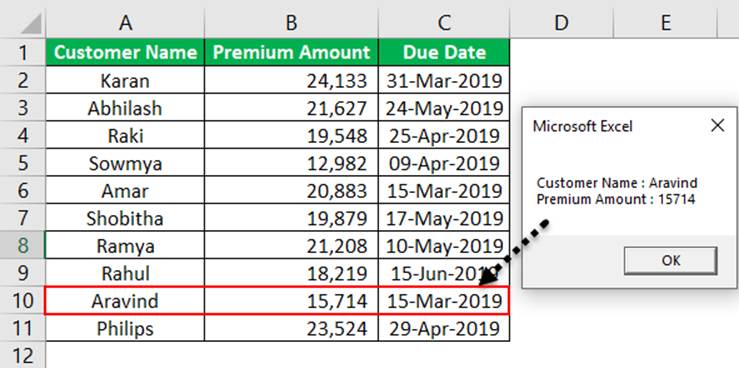Select the cell with 24-May-2019
Image resolution: width=739 pixels, height=368 pixels.
443,108
